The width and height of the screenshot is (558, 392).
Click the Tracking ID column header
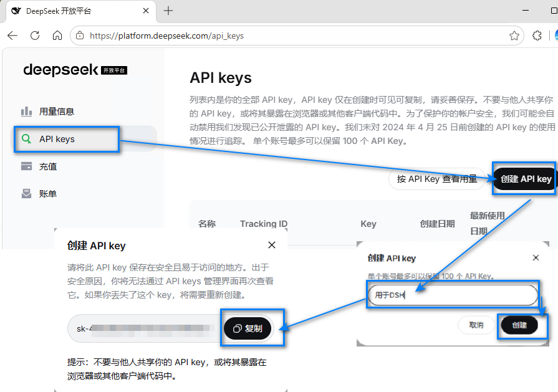tap(263, 224)
